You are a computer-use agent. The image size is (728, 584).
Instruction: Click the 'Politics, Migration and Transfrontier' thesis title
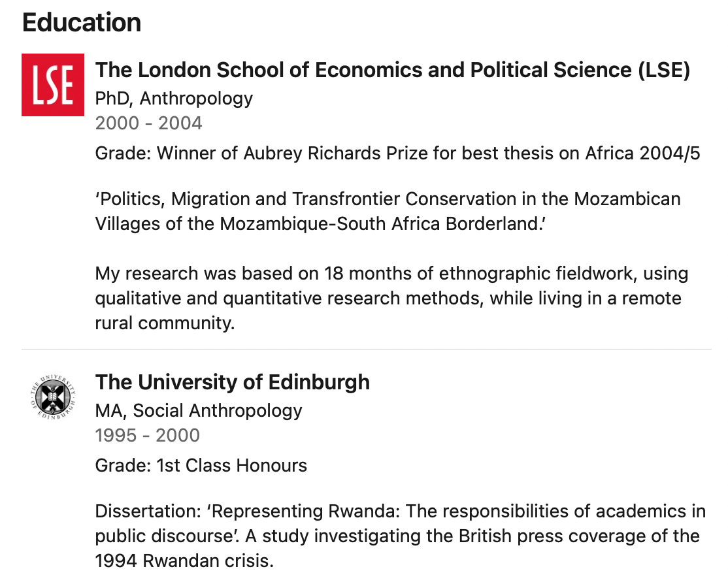(388, 199)
